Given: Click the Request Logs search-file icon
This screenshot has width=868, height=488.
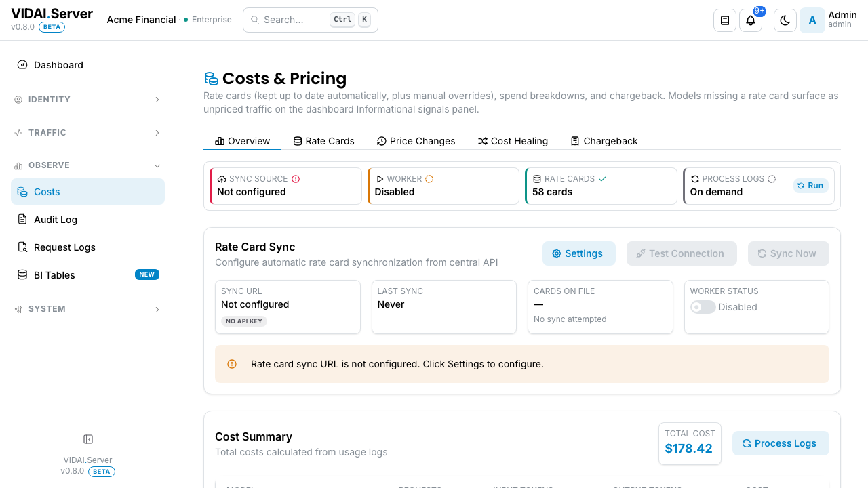Looking at the screenshot, I should [x=22, y=247].
